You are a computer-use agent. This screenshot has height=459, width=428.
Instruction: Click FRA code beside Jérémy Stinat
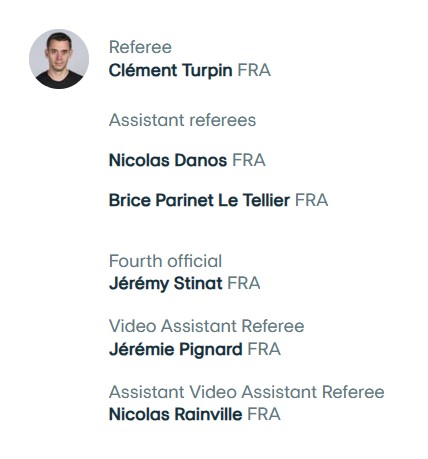click(x=244, y=284)
